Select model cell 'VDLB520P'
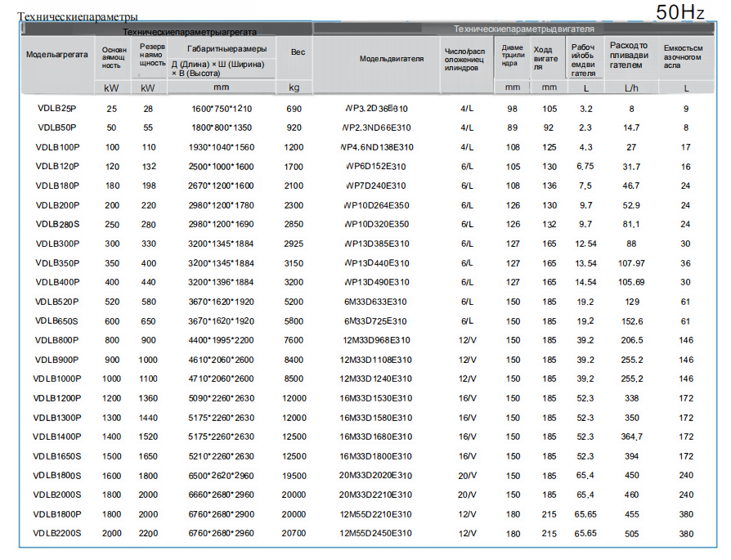Viewport: 731px width, 560px height. pyautogui.click(x=57, y=302)
